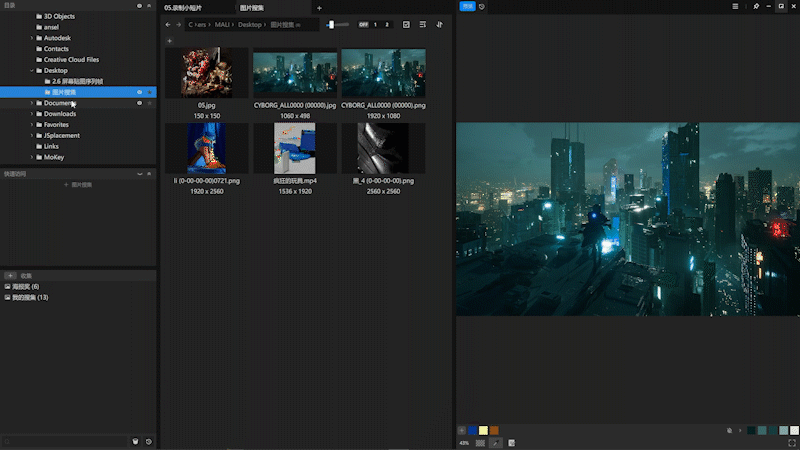Open the hamburger menu in preview panel
Viewport: 800px width, 450px height.
click(735, 7)
